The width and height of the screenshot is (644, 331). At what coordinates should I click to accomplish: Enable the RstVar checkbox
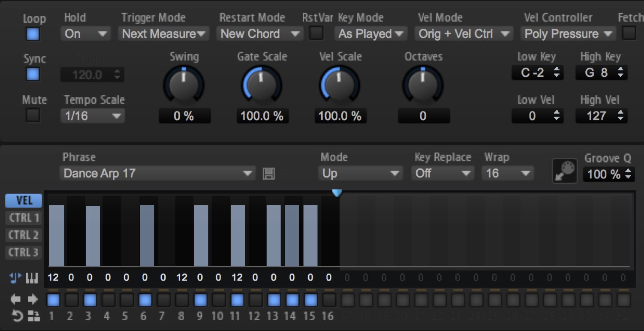(316, 33)
